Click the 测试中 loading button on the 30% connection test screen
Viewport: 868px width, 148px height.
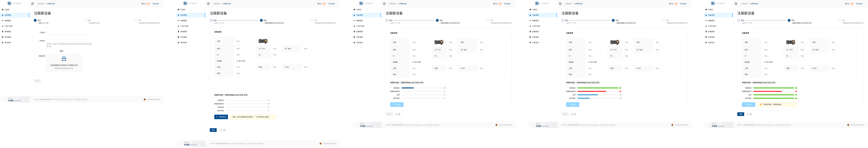(x=397, y=105)
